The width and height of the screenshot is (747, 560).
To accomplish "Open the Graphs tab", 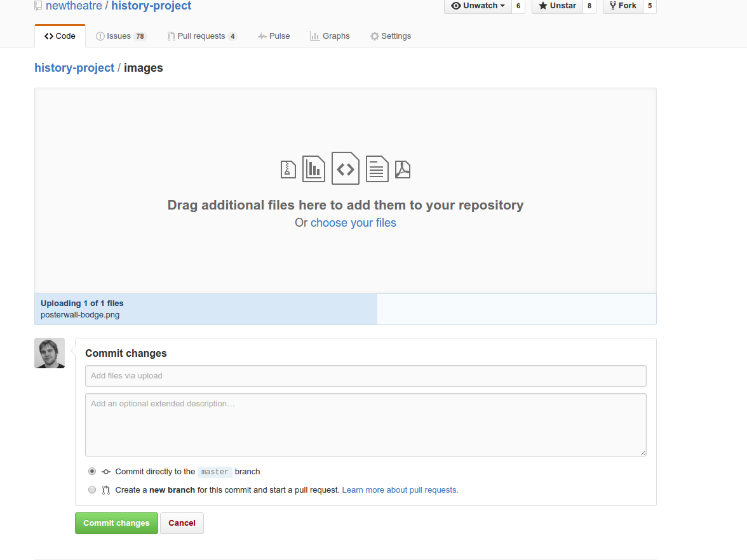I will coord(330,36).
